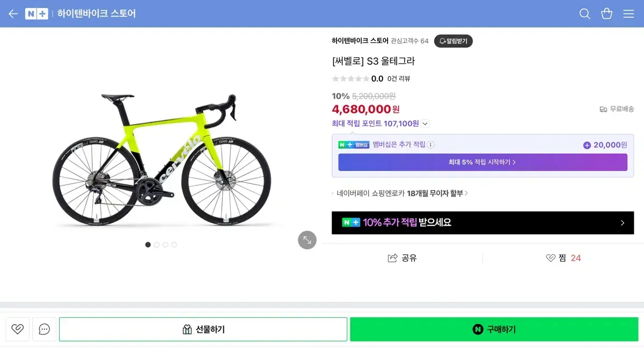Open the hamburger menu in header

628,14
